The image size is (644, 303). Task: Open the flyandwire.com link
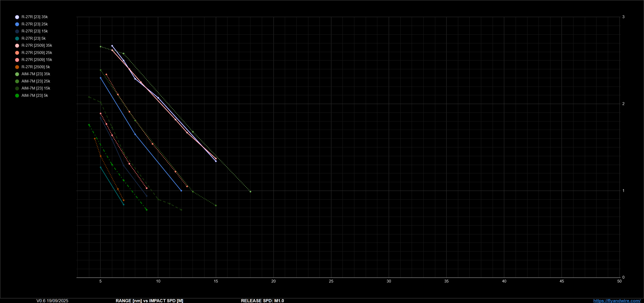[x=617, y=301]
